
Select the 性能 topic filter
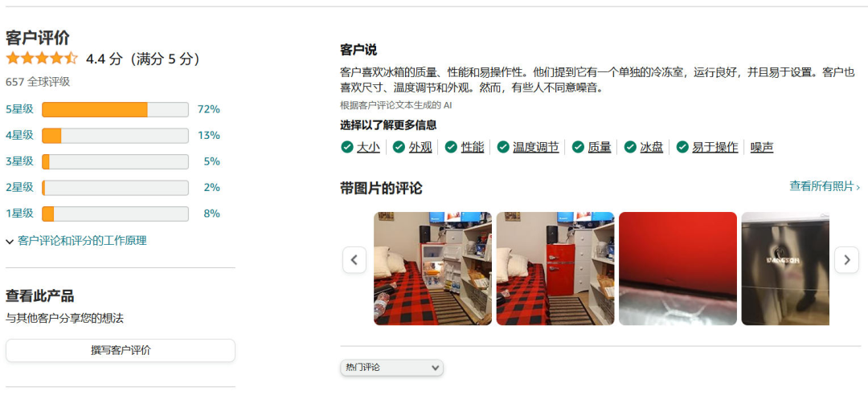(x=473, y=147)
